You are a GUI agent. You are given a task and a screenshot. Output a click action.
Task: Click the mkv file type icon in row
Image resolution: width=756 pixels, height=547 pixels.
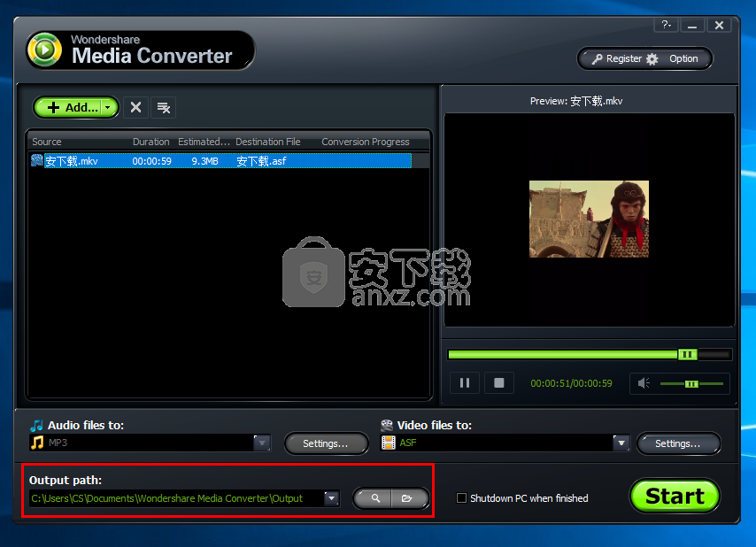37,160
